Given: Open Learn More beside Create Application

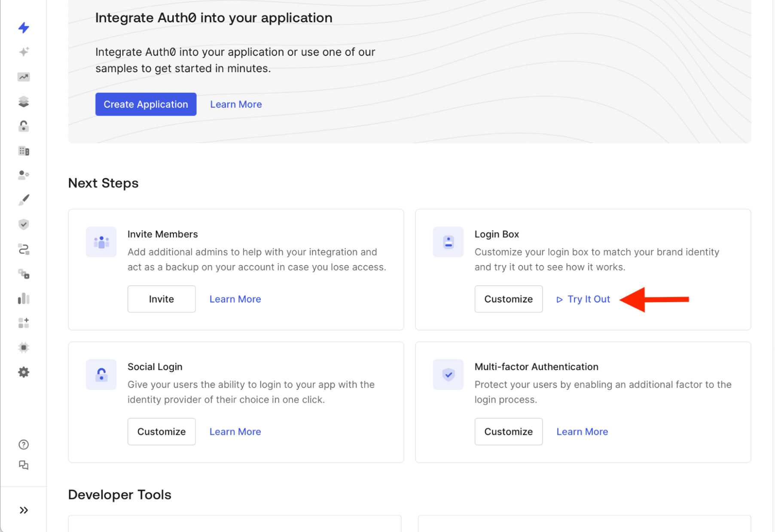Looking at the screenshot, I should pyautogui.click(x=235, y=104).
